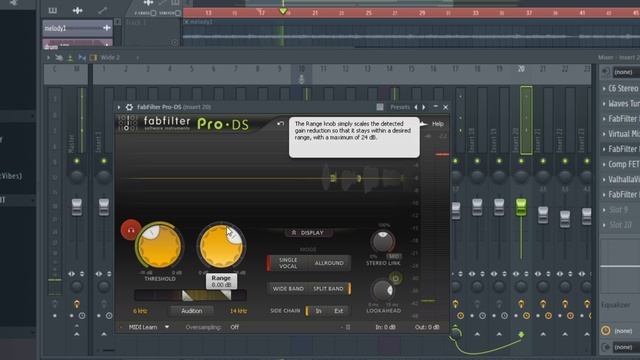The width and height of the screenshot is (640, 360).
Task: Open the top (none) input selector
Action: coord(626,72)
